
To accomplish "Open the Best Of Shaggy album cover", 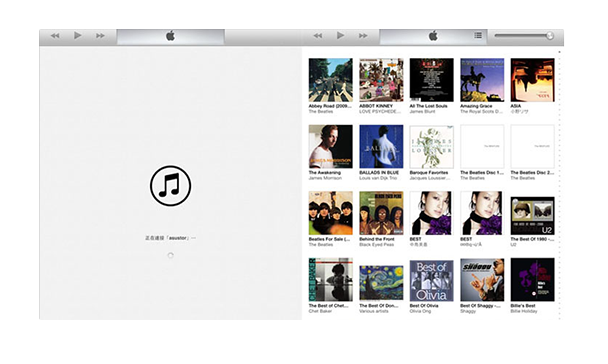I will [x=482, y=280].
